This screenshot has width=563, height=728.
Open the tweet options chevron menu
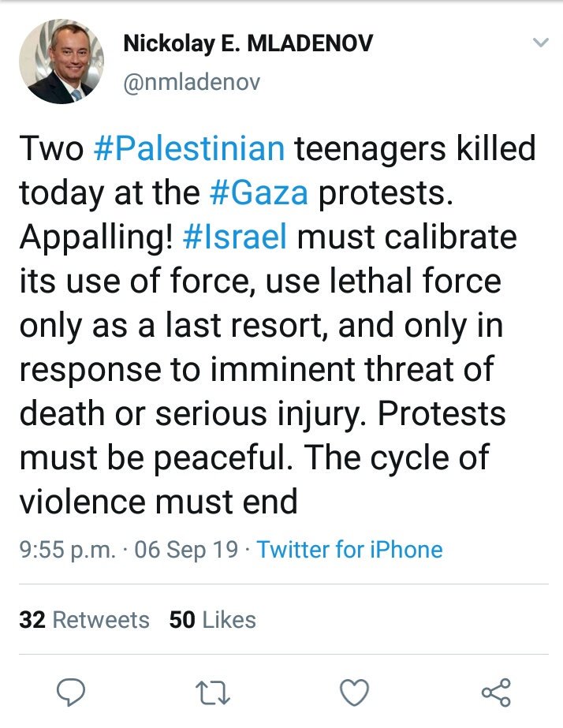pyautogui.click(x=540, y=43)
